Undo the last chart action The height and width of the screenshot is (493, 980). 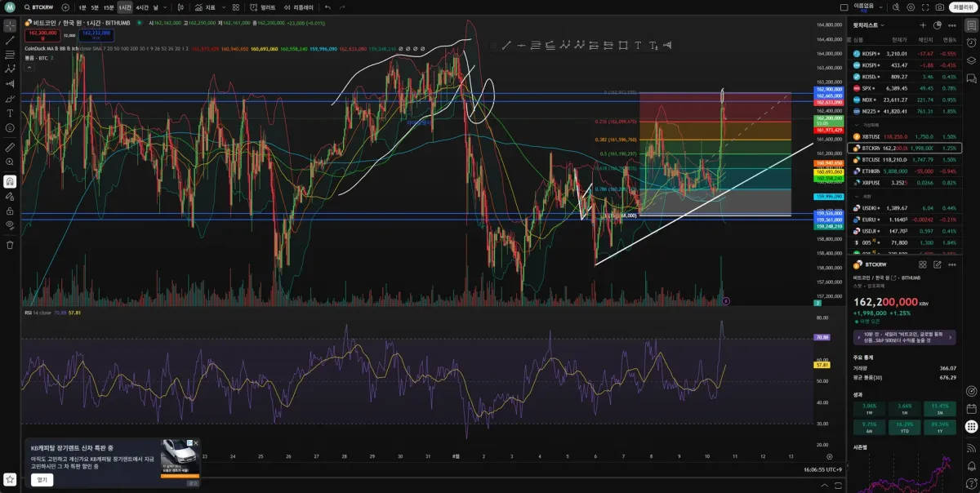[x=327, y=7]
